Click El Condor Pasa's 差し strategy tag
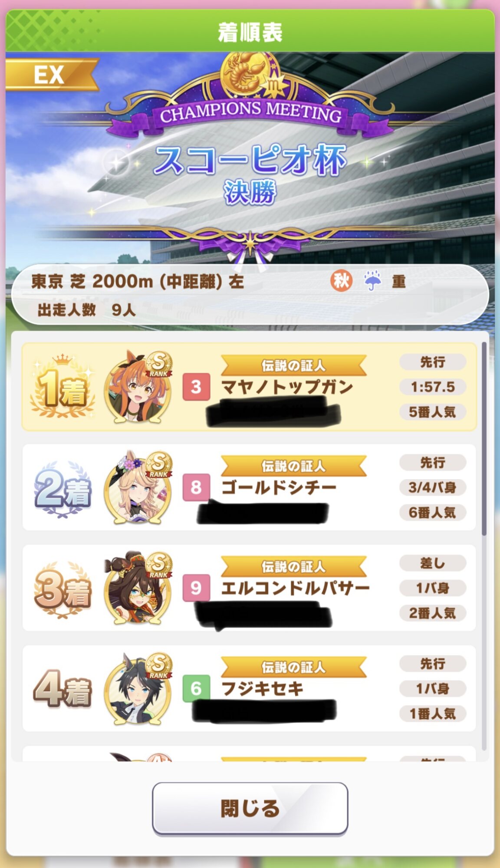 point(433,563)
